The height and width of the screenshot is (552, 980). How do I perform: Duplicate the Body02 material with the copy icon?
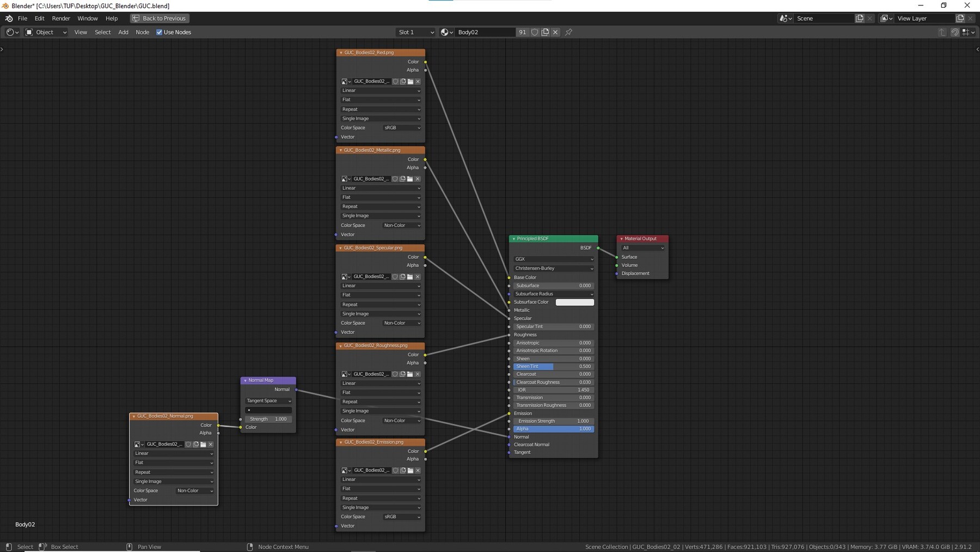coord(545,32)
